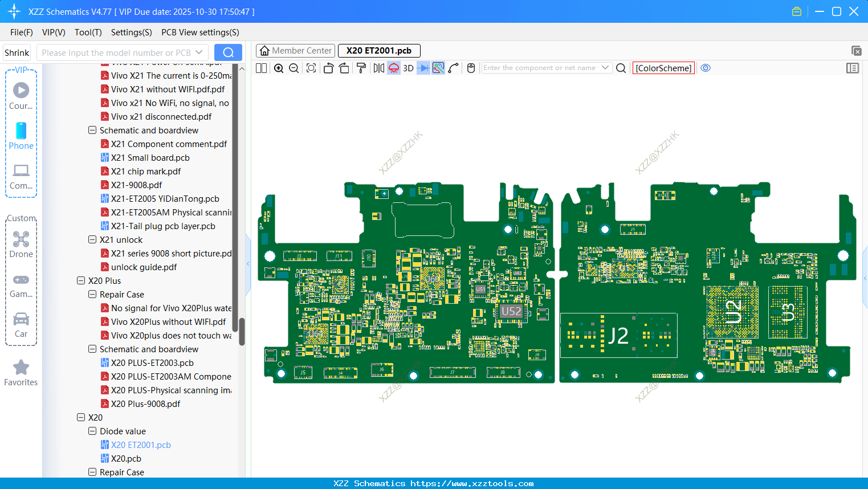The height and width of the screenshot is (489, 868).
Task: Switch to the Member Center tab
Action: point(295,51)
